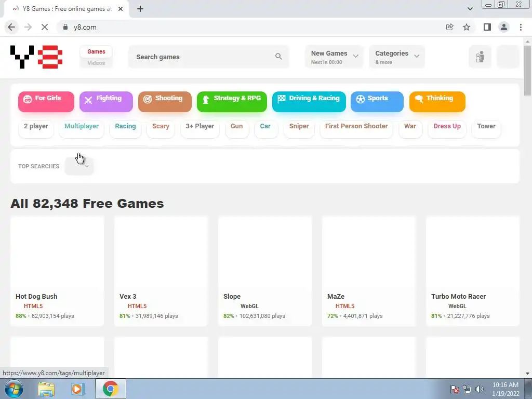The image size is (532, 399).
Task: Toggle the browser side panel icon
Action: 487,27
